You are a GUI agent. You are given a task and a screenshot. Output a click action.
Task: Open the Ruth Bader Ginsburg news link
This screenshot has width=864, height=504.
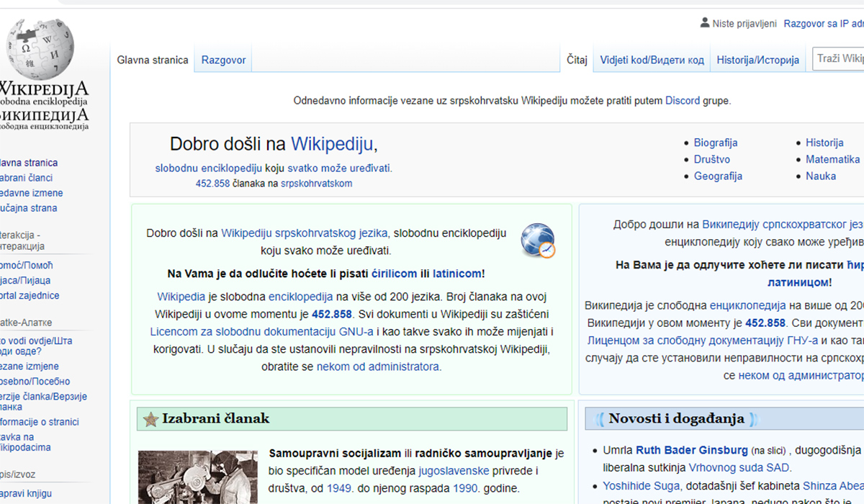692,450
